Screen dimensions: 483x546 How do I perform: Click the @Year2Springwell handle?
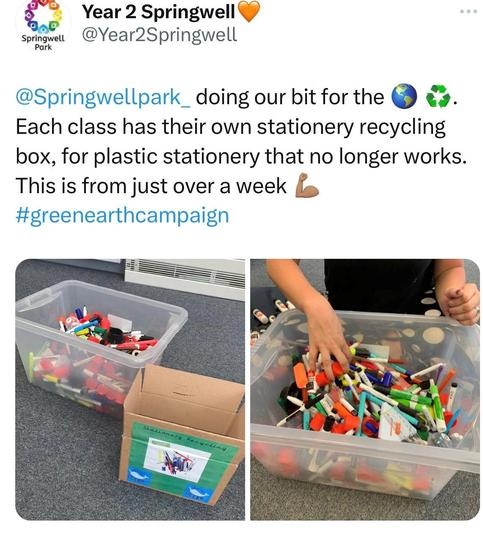pyautogui.click(x=159, y=35)
